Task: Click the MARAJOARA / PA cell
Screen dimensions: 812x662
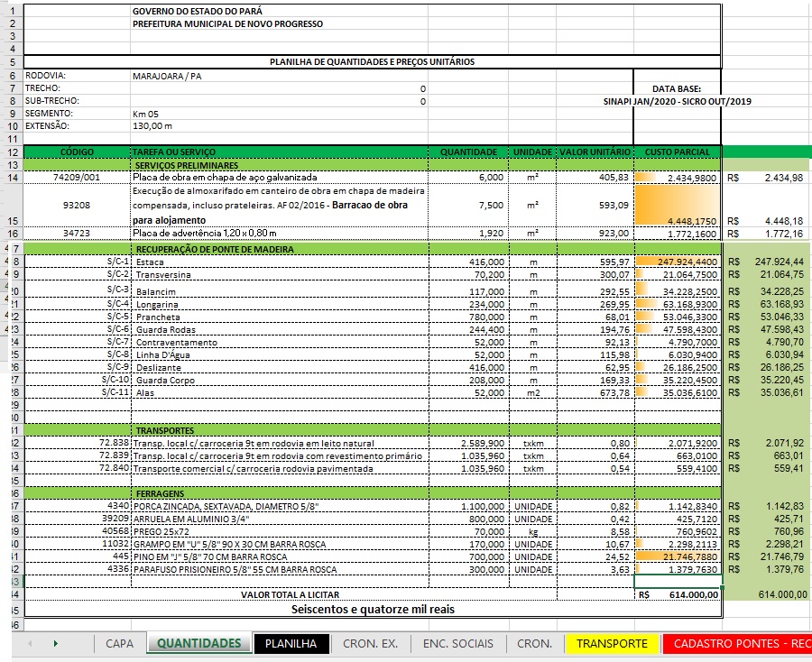Action: [x=279, y=76]
